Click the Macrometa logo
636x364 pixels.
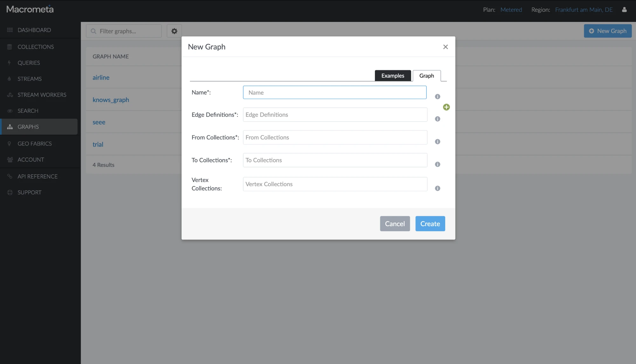[30, 9]
